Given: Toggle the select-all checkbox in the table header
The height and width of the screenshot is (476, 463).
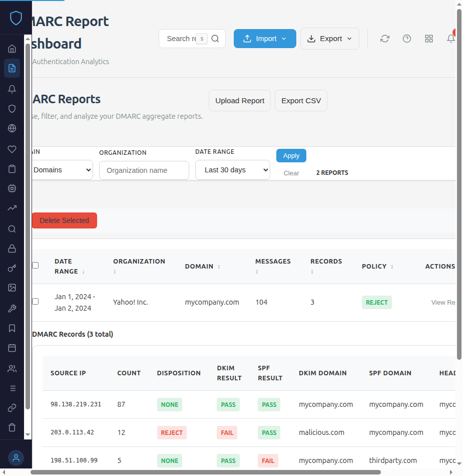Looking at the screenshot, I should [35, 266].
